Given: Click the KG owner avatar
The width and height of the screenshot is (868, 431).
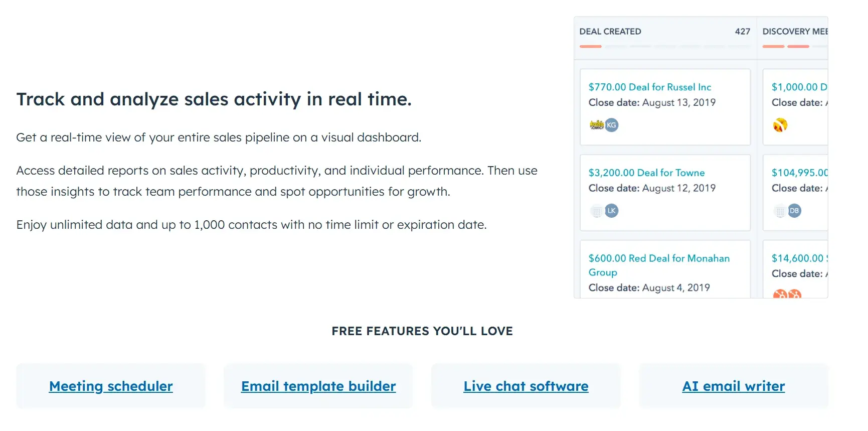Looking at the screenshot, I should (x=612, y=125).
